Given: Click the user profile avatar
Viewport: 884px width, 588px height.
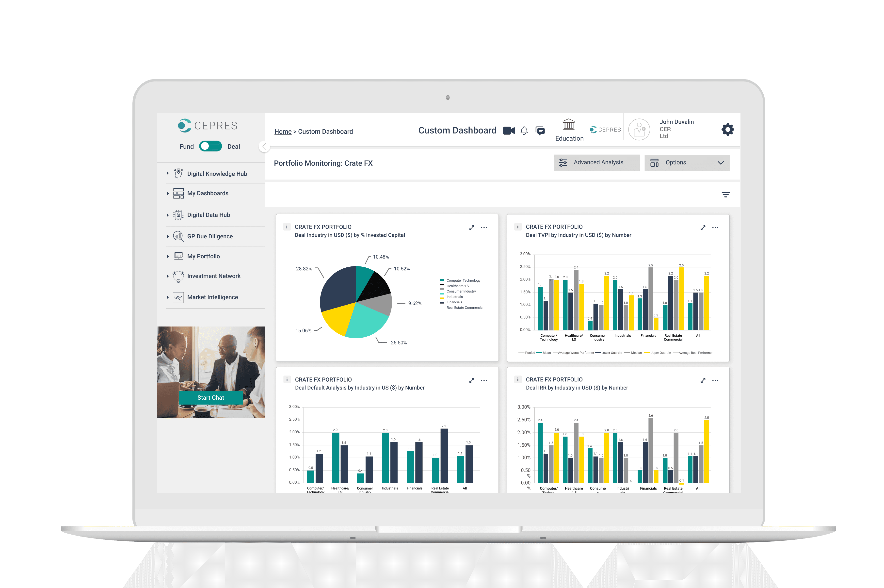Looking at the screenshot, I should pos(639,129).
